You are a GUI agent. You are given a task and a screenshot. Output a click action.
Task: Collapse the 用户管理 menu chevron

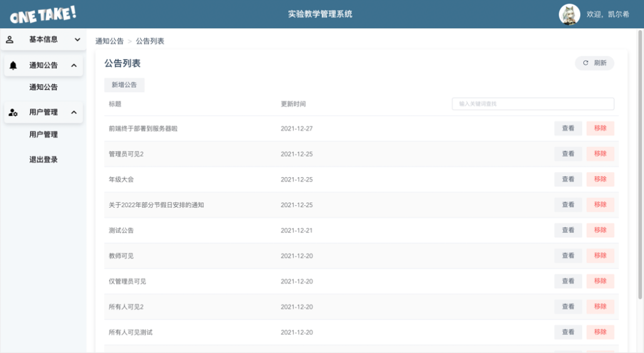74,112
